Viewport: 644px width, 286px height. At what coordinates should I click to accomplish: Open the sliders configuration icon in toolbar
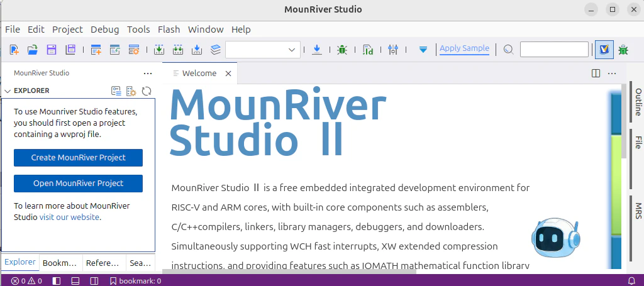click(x=393, y=50)
